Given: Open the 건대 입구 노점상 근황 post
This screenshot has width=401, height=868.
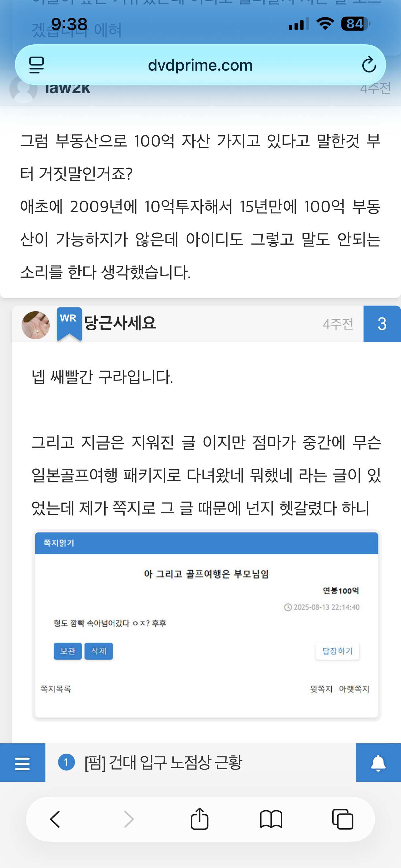Looking at the screenshot, I should point(163,762).
